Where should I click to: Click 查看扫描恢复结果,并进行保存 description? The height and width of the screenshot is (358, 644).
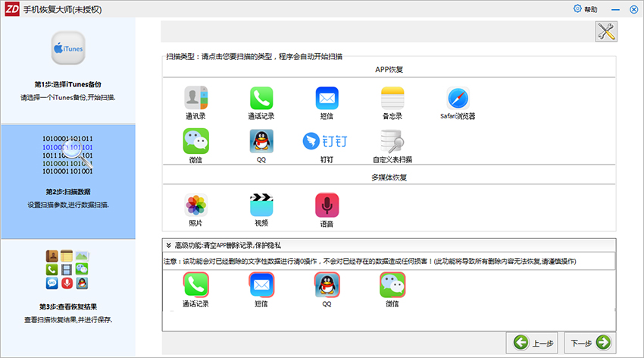(67, 320)
